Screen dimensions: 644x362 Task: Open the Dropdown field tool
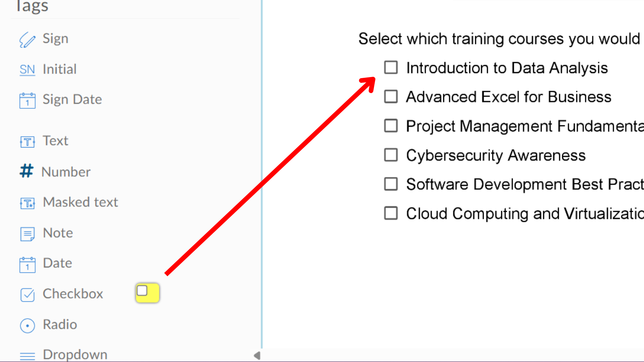point(74,354)
